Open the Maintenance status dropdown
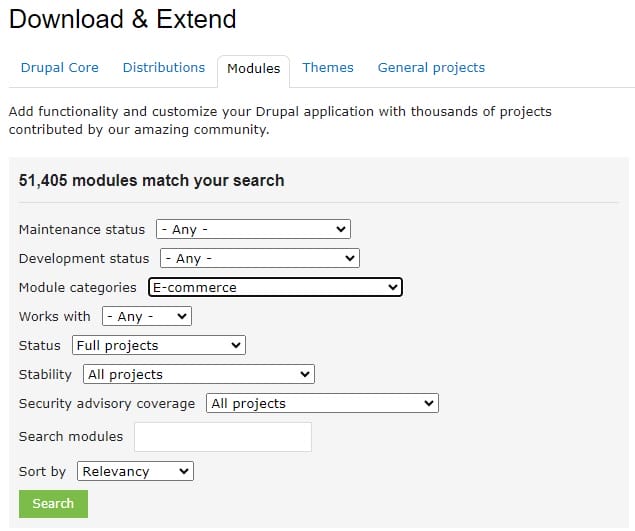The width and height of the screenshot is (635, 531). (x=254, y=229)
